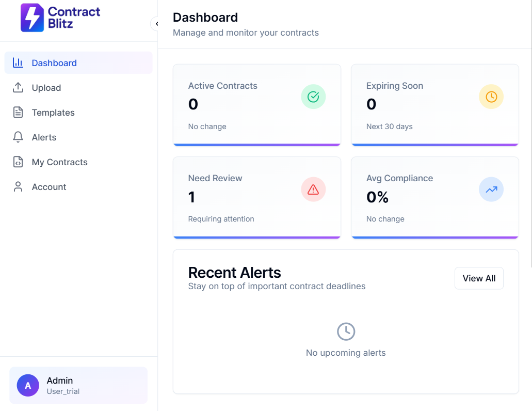Click the Contract Blitz brand name text

coord(73,18)
